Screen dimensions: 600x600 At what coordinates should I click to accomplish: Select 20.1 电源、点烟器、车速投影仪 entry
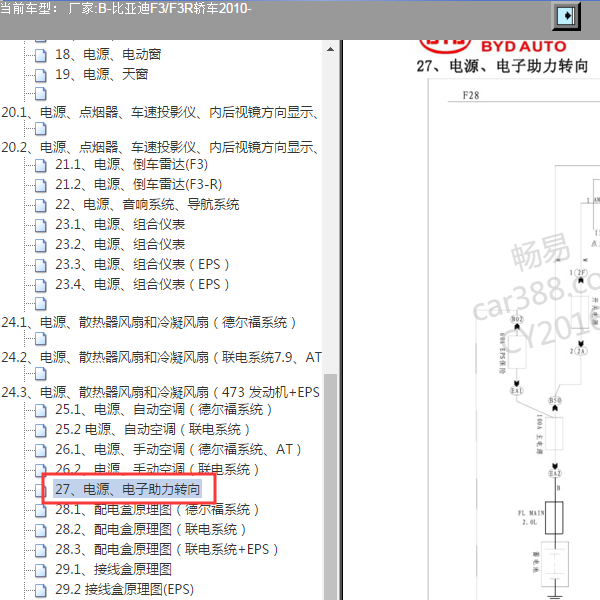(x=160, y=112)
